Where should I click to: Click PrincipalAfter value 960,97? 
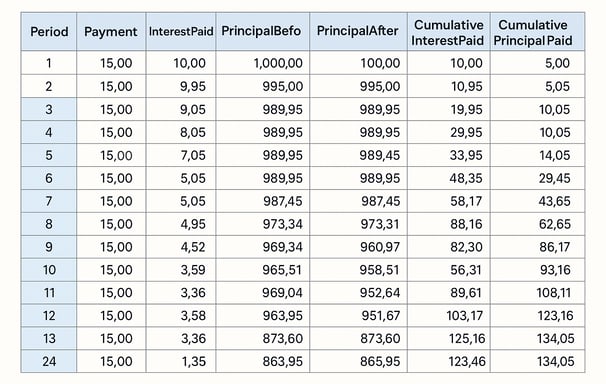358,247
